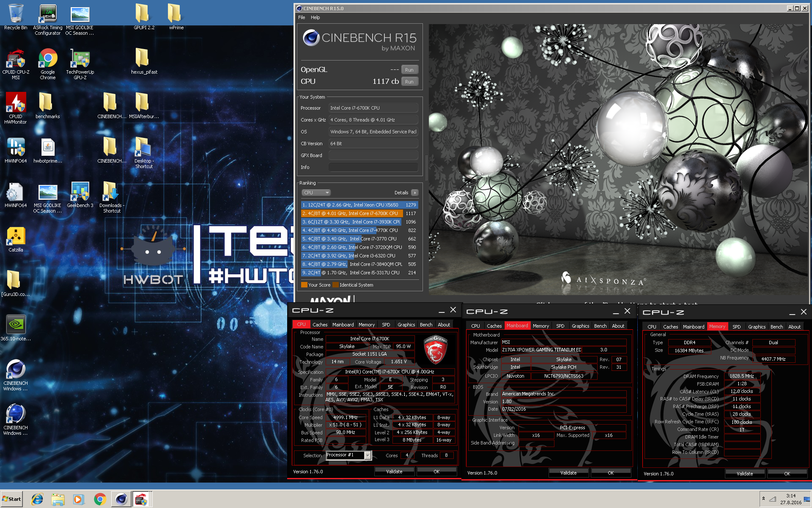Open the hexus_pifast folder
This screenshot has width=812, height=508.
144,61
